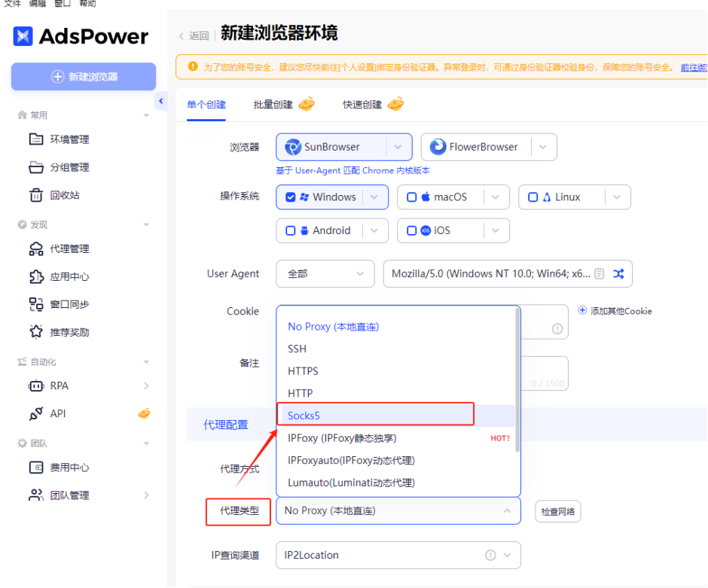Viewport: 708px width, 588px height.
Task: Expand the 团队管理 submenu arrow
Action: [146, 495]
